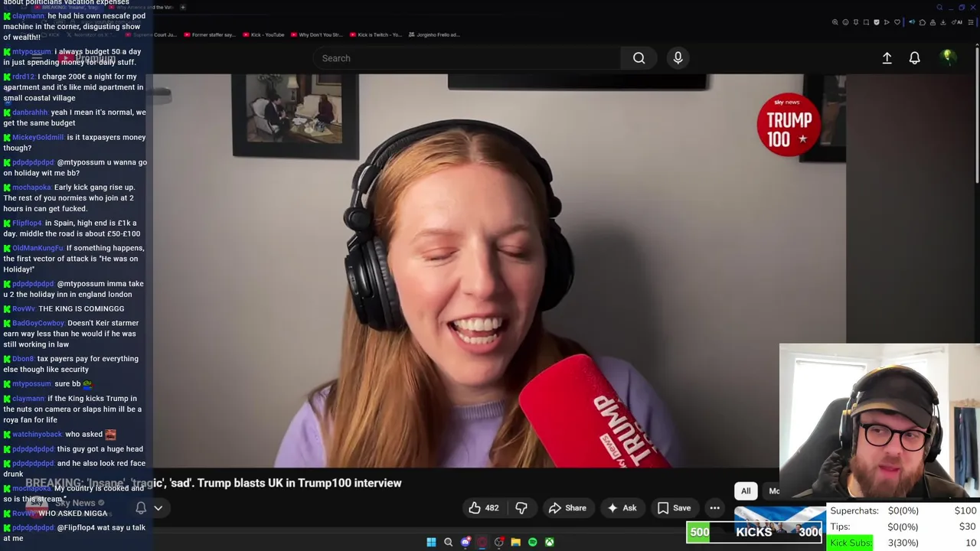Click the heart bookmark icon in toolbar
This screenshot has width=980, height=551.
pos(897,22)
